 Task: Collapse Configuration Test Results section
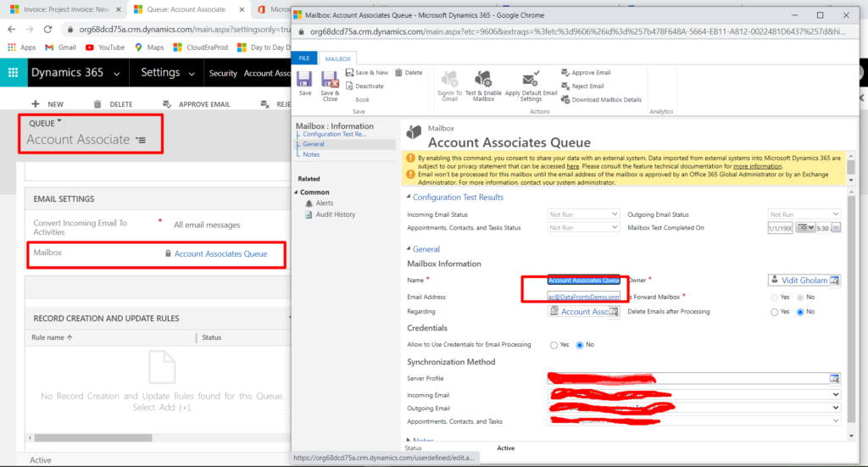(x=409, y=197)
